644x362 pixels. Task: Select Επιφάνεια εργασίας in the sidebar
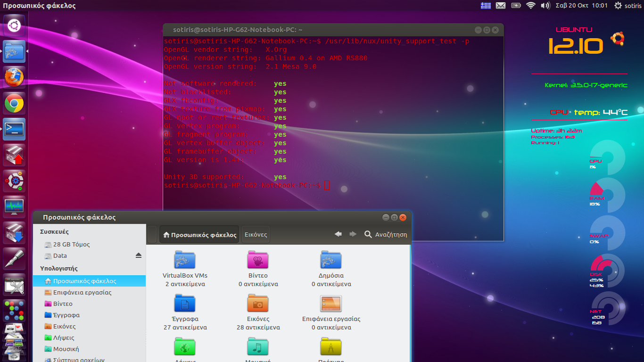(90, 292)
